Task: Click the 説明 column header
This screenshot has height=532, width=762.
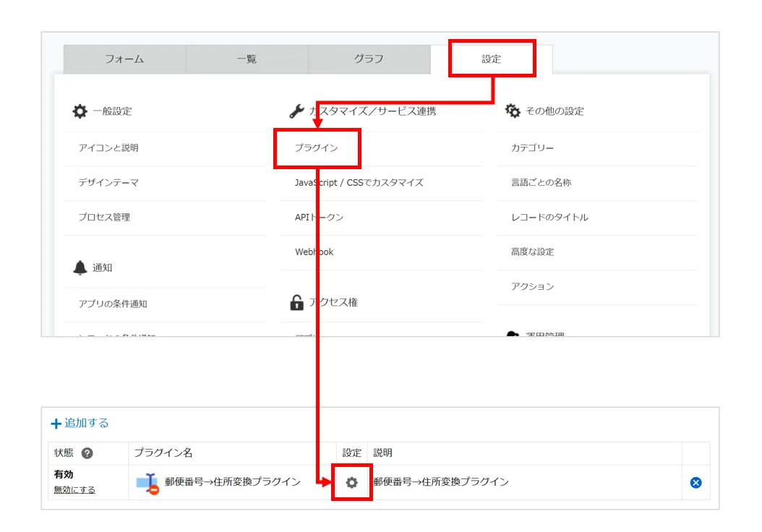Action: 382,452
